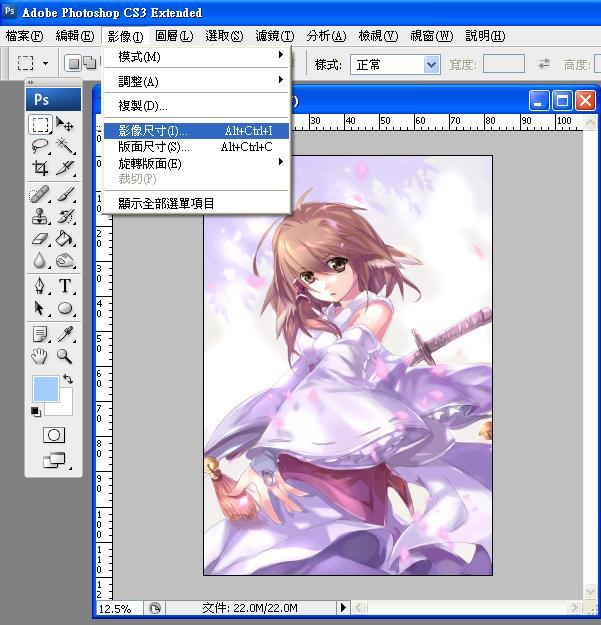
Task: Activate the Clone Stamp tool
Action: tap(40, 216)
